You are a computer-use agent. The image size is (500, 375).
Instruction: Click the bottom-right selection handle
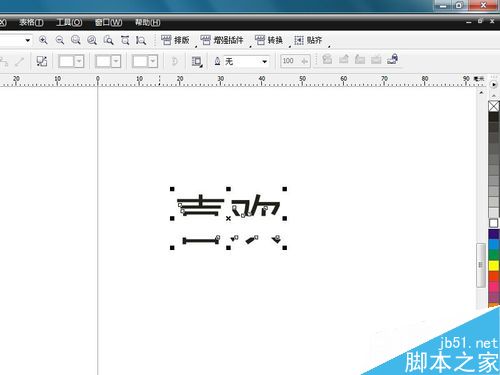285,248
